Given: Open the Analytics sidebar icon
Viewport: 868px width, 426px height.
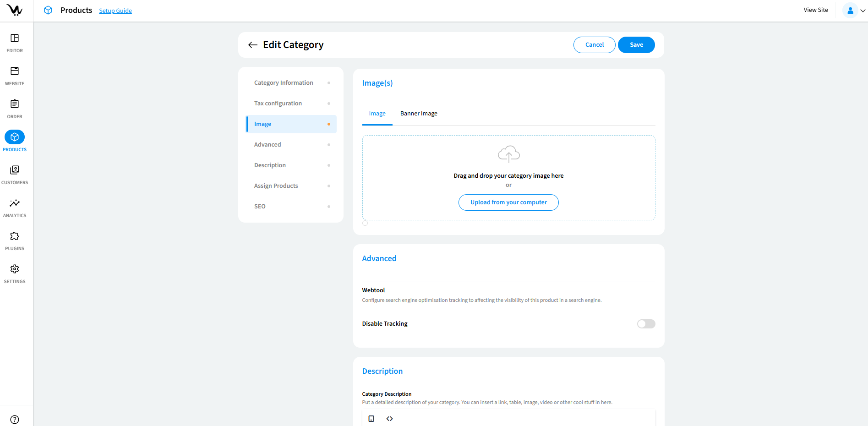Looking at the screenshot, I should click(15, 203).
